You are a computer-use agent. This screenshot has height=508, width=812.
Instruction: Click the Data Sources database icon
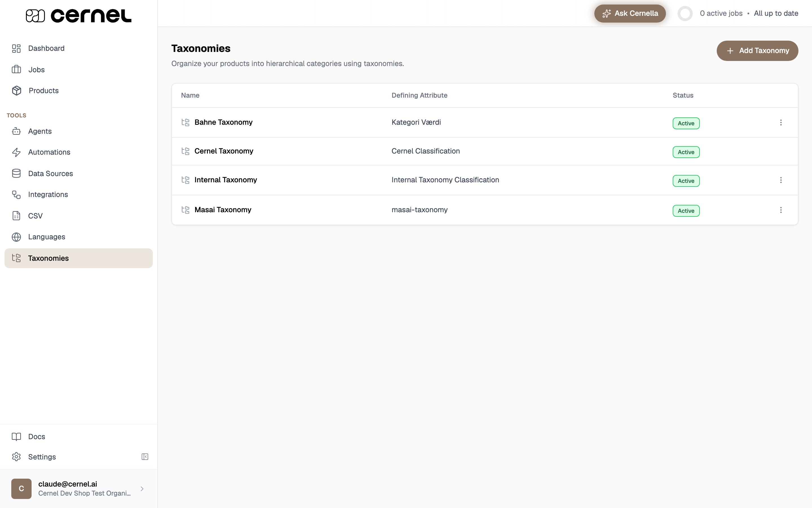pyautogui.click(x=16, y=173)
